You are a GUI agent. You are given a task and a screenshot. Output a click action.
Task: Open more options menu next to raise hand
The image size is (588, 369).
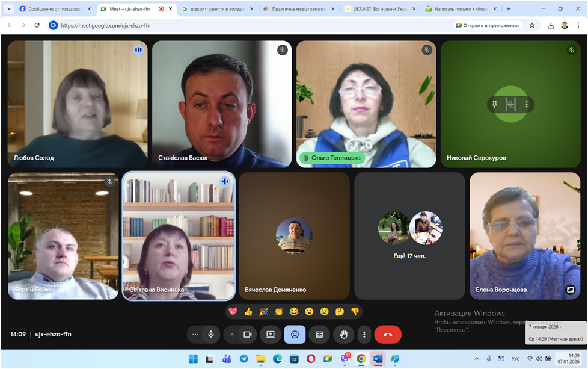click(364, 334)
